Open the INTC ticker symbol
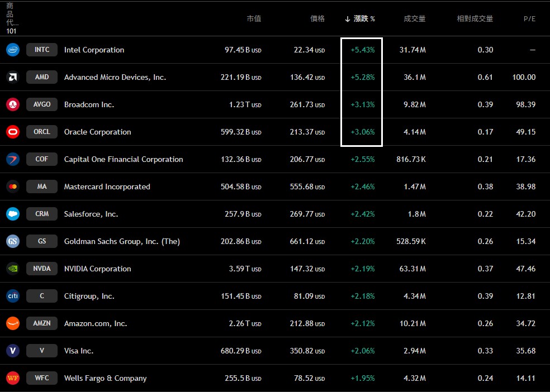 42,50
